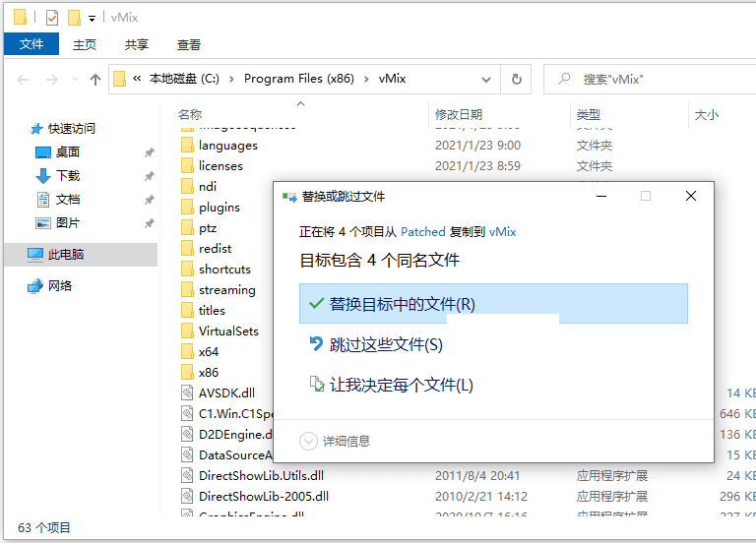Image resolution: width=756 pixels, height=543 pixels.
Task: Close the 替换或跳过文件 dialog
Action: click(x=690, y=196)
